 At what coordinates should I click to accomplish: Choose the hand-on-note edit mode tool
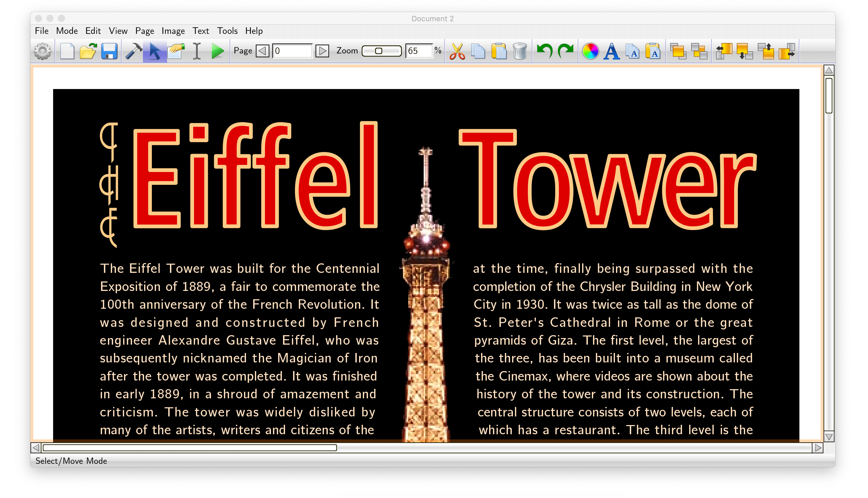pyautogui.click(x=176, y=51)
